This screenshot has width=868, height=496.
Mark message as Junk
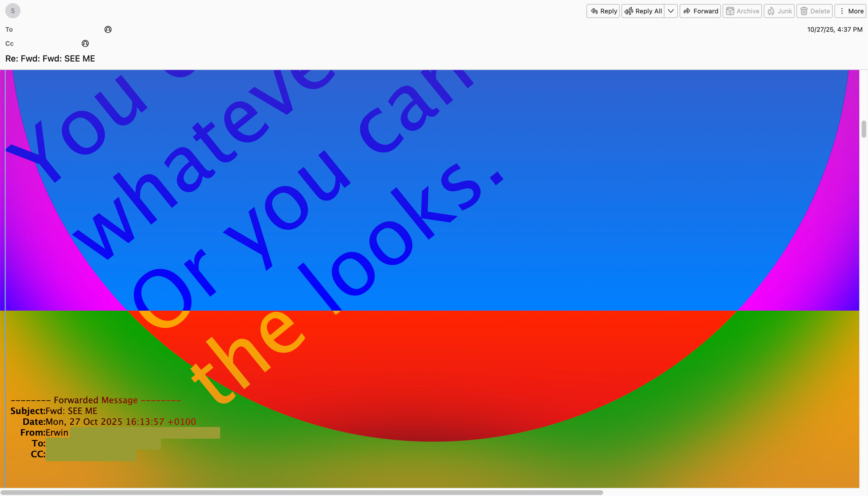(779, 11)
